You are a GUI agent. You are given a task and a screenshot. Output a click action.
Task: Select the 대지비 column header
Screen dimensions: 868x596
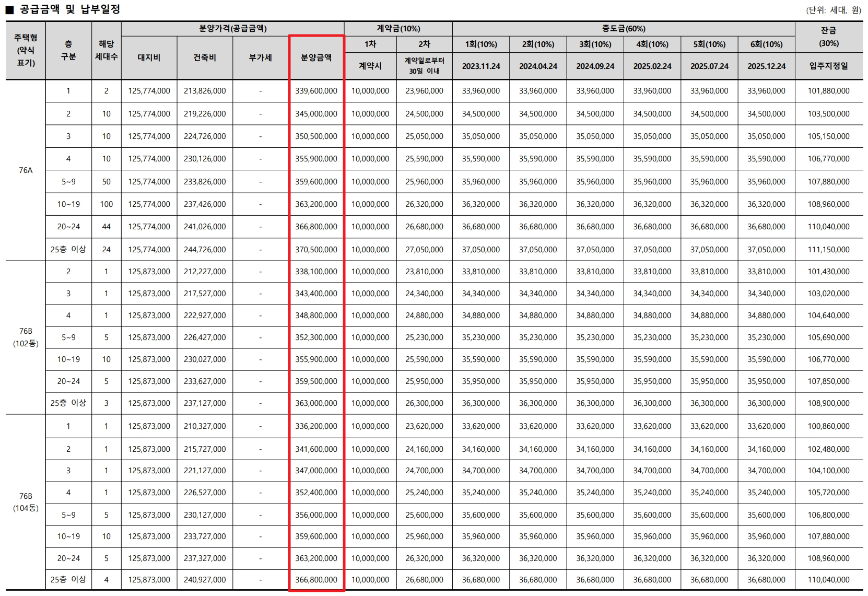pyautogui.click(x=149, y=57)
